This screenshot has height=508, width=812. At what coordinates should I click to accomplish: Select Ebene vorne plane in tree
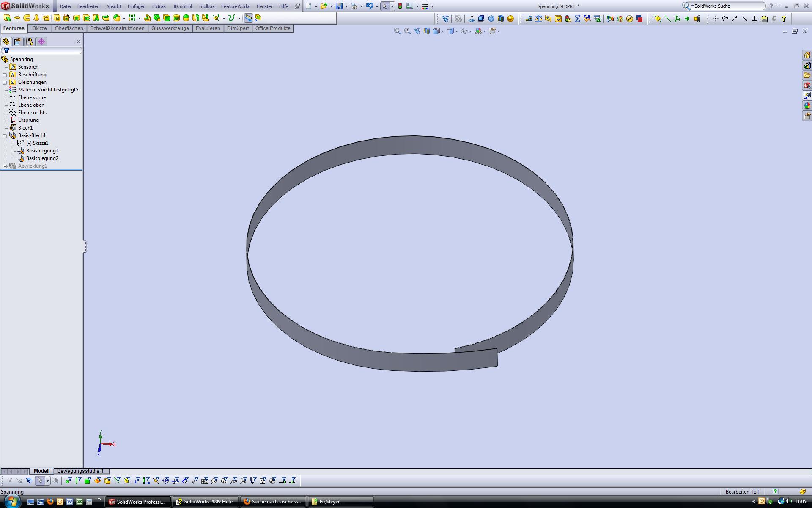click(x=32, y=97)
